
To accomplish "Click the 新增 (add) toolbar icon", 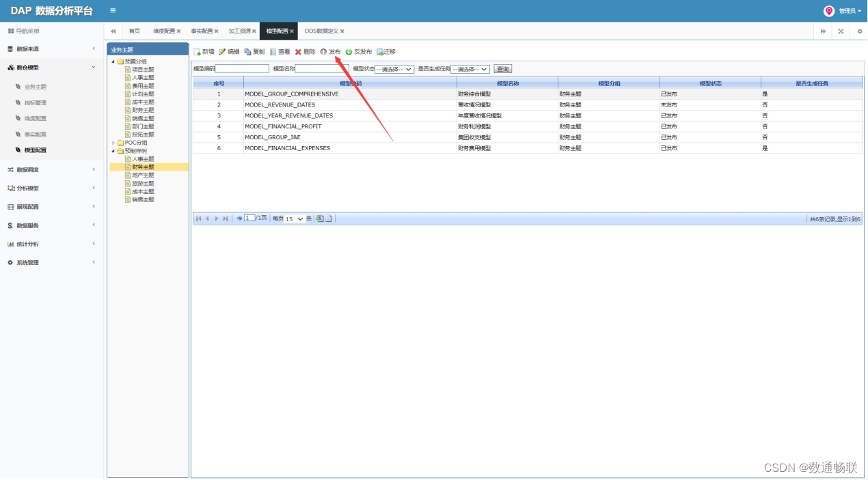I will (x=198, y=52).
